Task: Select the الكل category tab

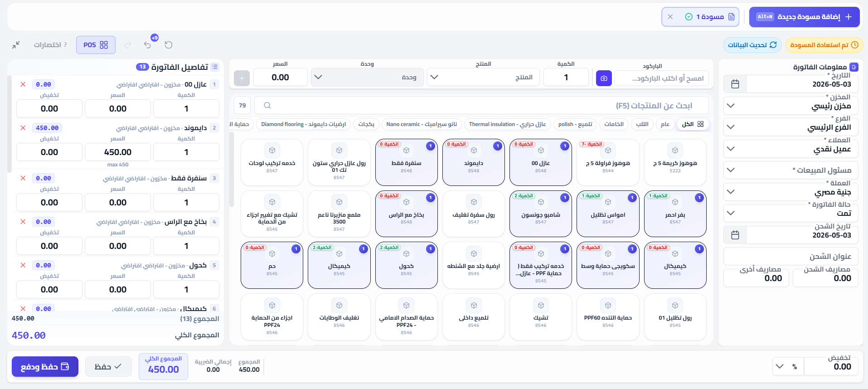Action: click(693, 124)
